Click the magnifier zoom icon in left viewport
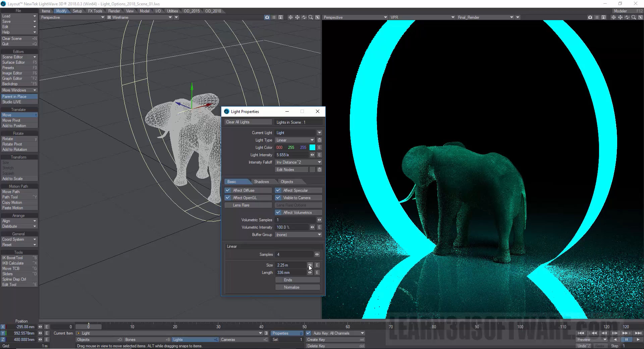The image size is (644, 349). pyautogui.click(x=311, y=17)
